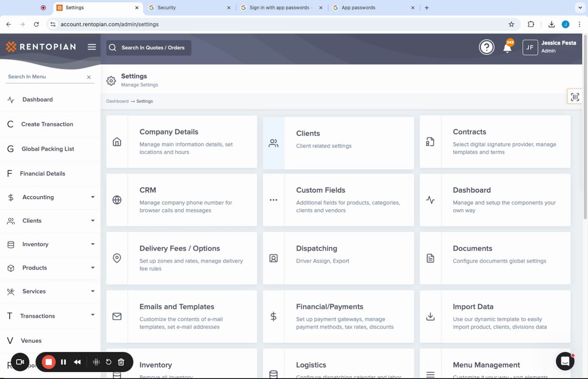This screenshot has width=588, height=379.
Task: Open Create Transaction in sidebar
Action: click(50, 124)
